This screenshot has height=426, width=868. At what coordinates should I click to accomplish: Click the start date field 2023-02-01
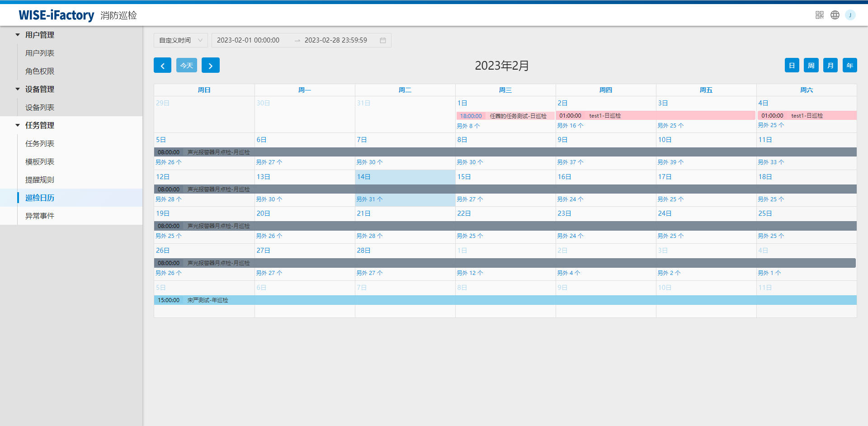(248, 40)
